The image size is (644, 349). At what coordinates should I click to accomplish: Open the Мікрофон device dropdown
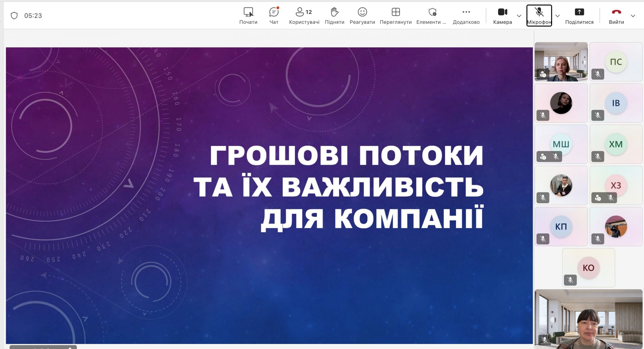pyautogui.click(x=557, y=16)
